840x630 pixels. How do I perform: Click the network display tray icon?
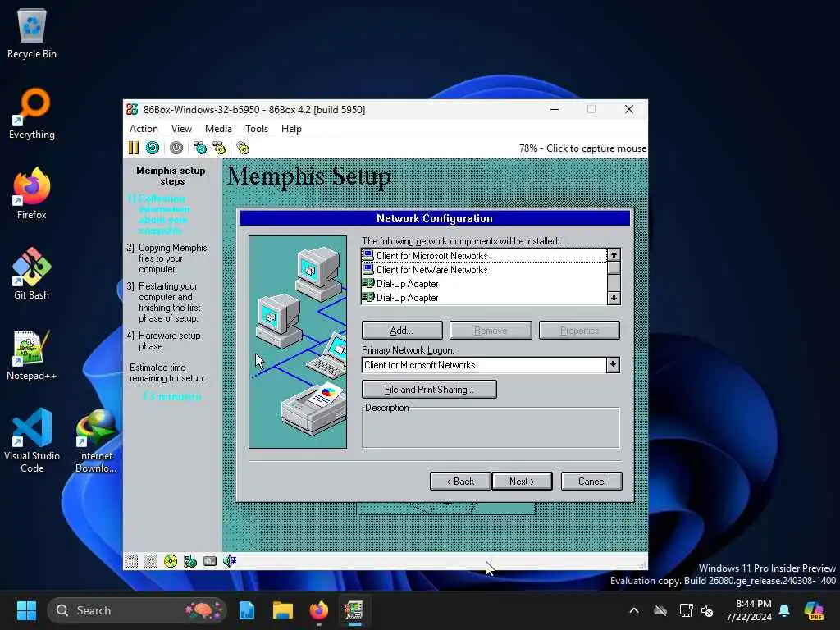(686, 610)
